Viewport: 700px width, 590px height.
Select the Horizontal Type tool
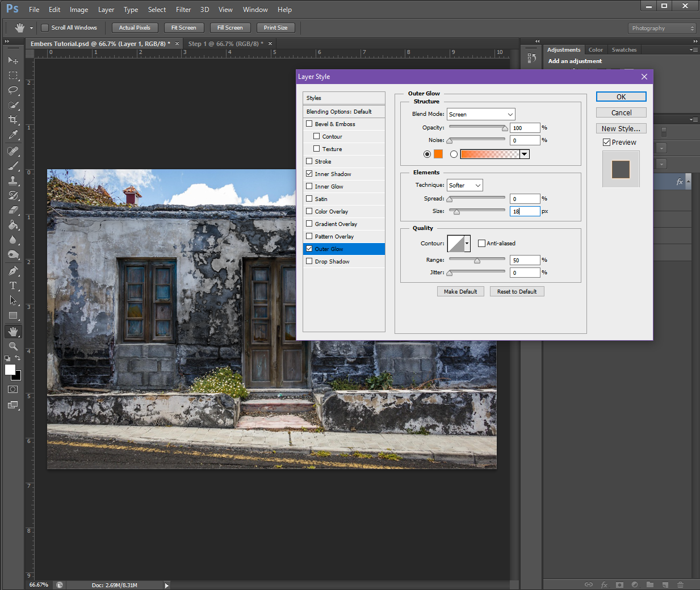click(x=13, y=286)
